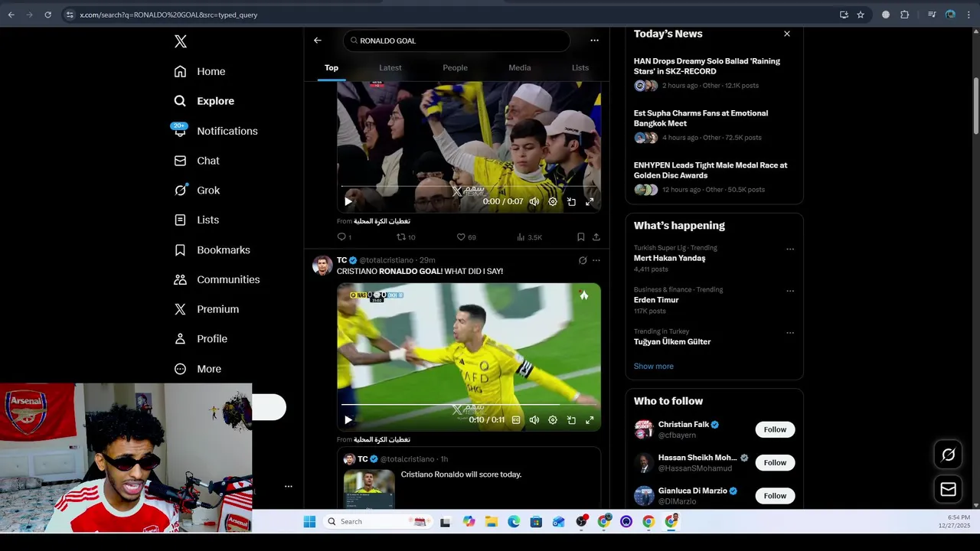Close the Today's News panel
980x551 pixels.
pos(786,34)
